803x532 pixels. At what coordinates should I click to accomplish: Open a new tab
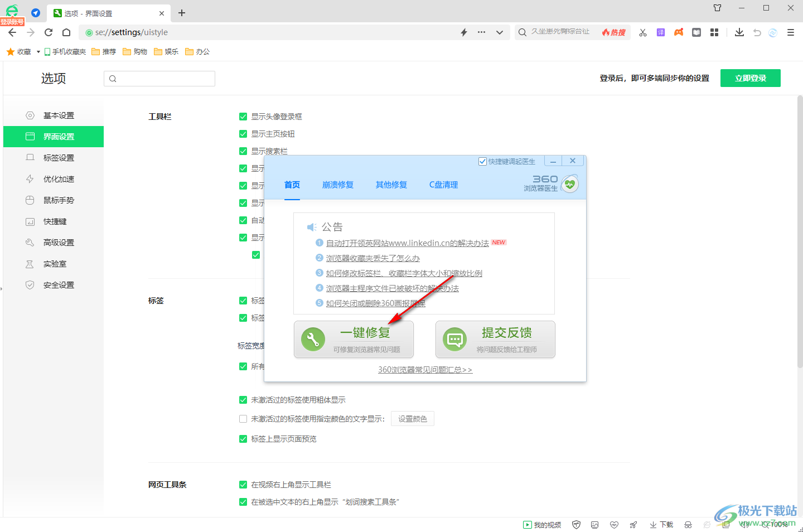tap(182, 13)
